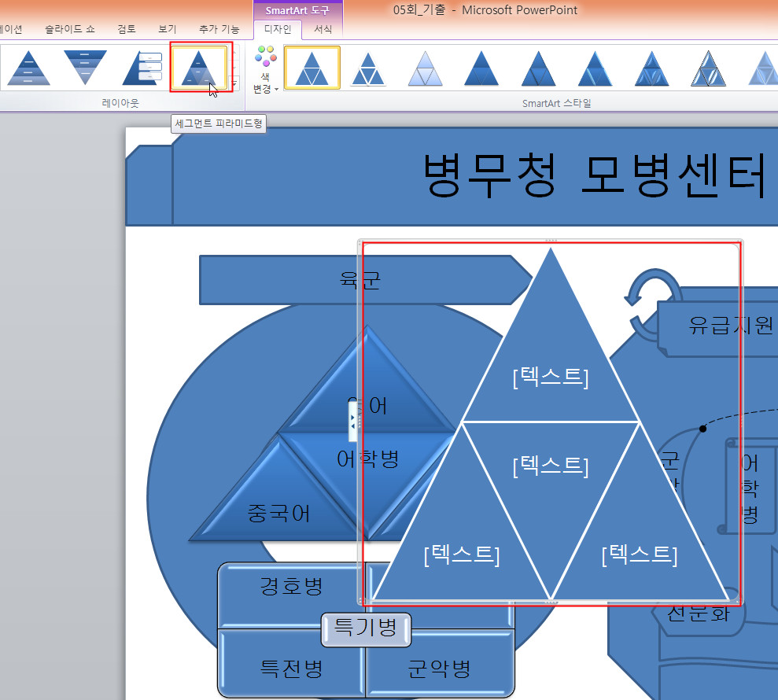Switch to the 디자인 tab
The width and height of the screenshot is (778, 700).
pyautogui.click(x=277, y=30)
